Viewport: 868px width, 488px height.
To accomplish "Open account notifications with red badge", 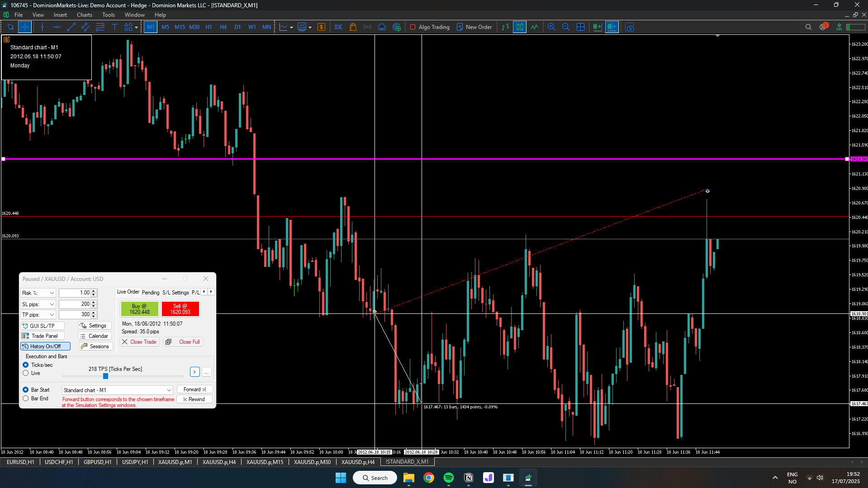I will [x=823, y=27].
